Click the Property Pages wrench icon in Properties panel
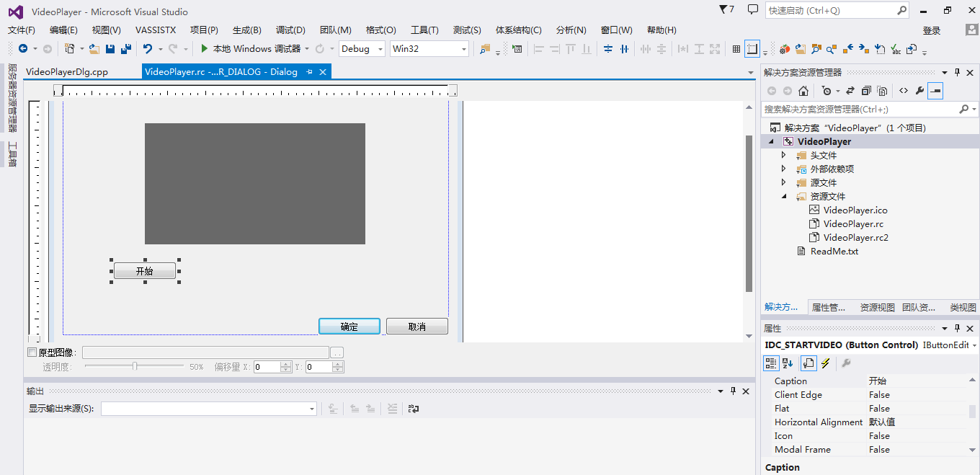 [847, 363]
